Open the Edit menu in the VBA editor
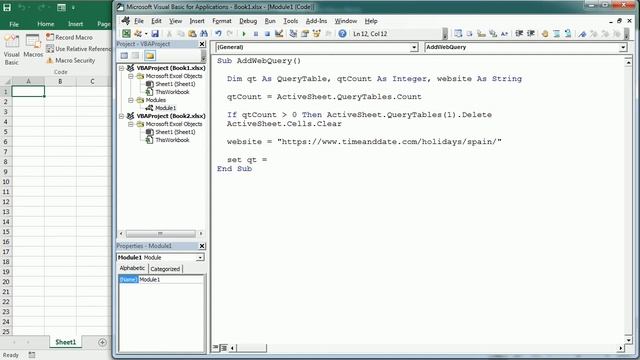640x360 pixels. pos(156,21)
